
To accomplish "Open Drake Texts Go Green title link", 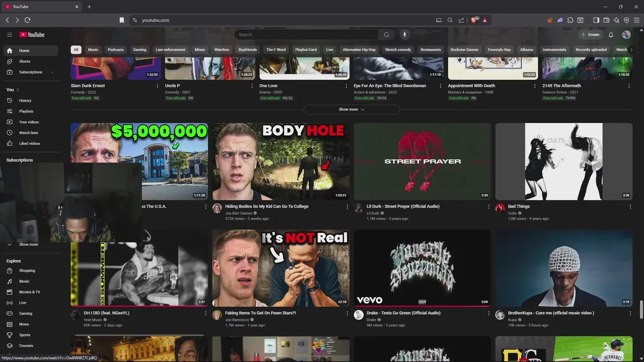I will 404,313.
